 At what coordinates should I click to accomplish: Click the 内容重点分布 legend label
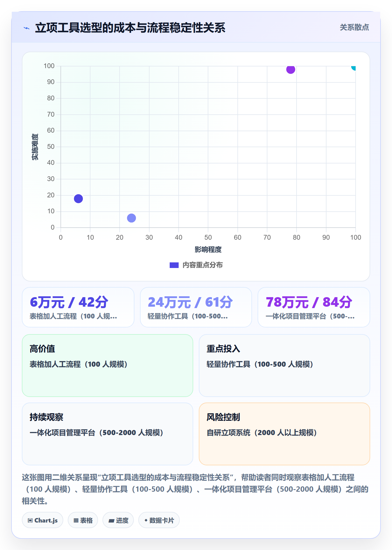point(202,265)
